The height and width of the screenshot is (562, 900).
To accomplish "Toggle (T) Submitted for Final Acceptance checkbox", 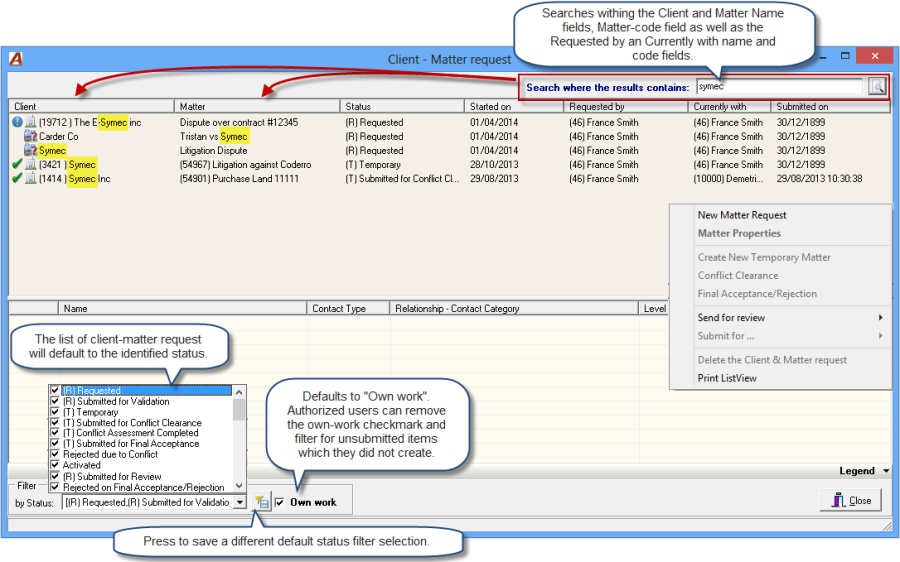I will pyautogui.click(x=55, y=444).
